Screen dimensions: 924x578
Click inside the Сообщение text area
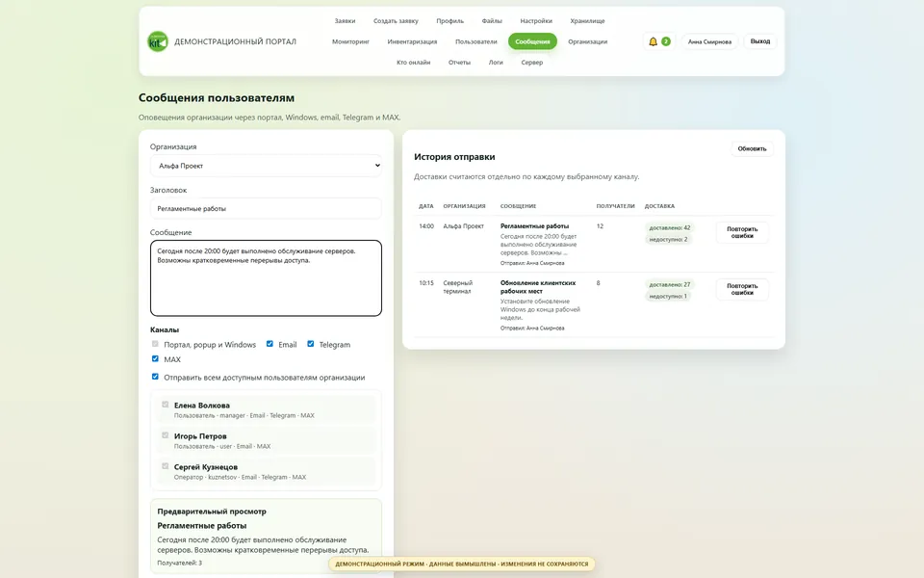point(266,277)
